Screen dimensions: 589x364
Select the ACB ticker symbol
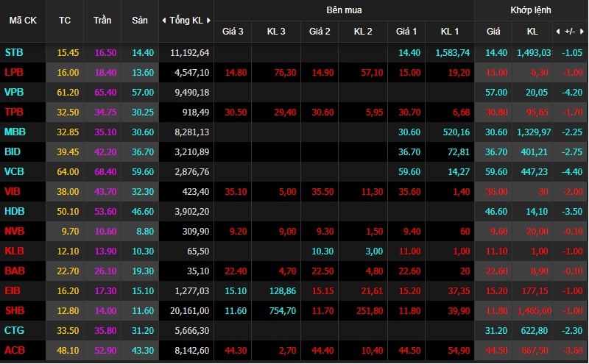13,351
